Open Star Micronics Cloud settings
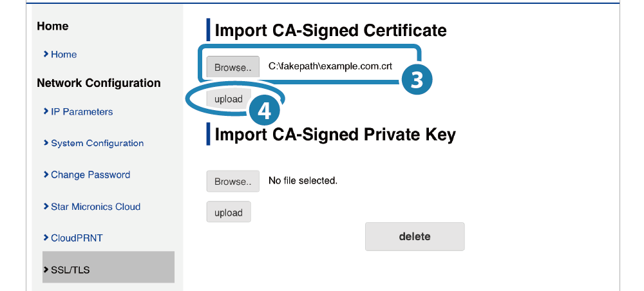This screenshot has width=644, height=291. click(96, 207)
